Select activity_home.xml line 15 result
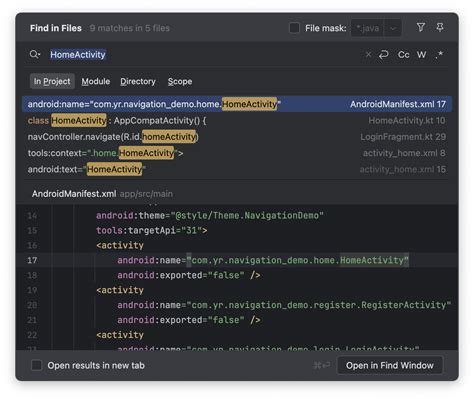The image size is (474, 399). point(237,169)
